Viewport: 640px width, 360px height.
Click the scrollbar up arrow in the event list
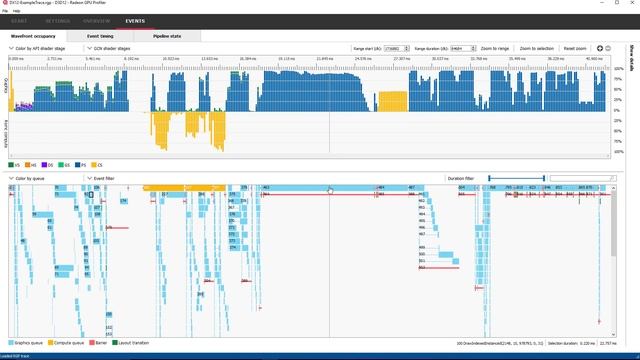click(x=613, y=188)
